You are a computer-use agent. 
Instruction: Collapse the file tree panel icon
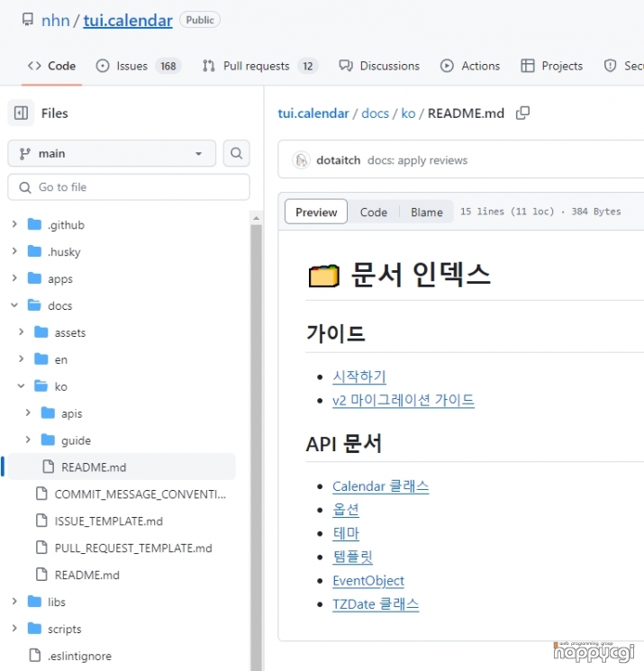[x=21, y=113]
